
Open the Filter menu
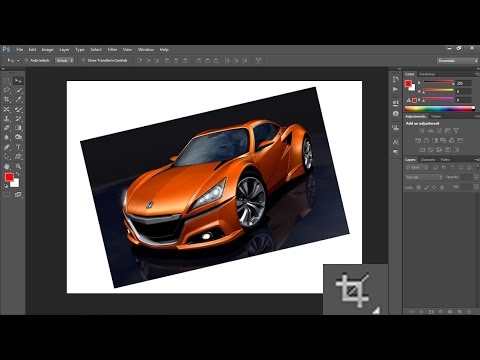[x=112, y=50]
